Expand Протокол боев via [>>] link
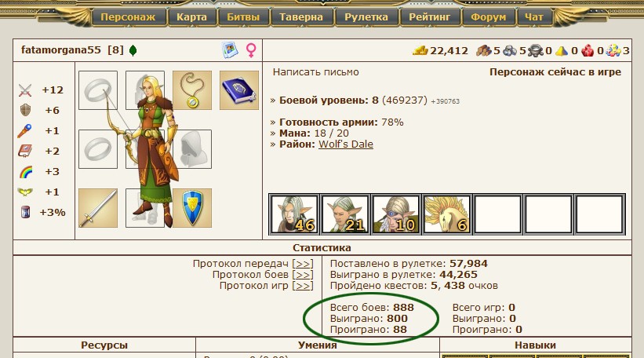 point(303,275)
